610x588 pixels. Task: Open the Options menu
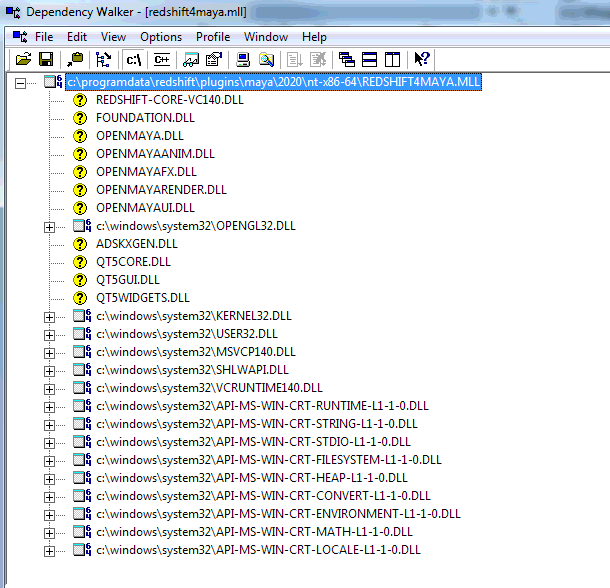click(x=161, y=37)
